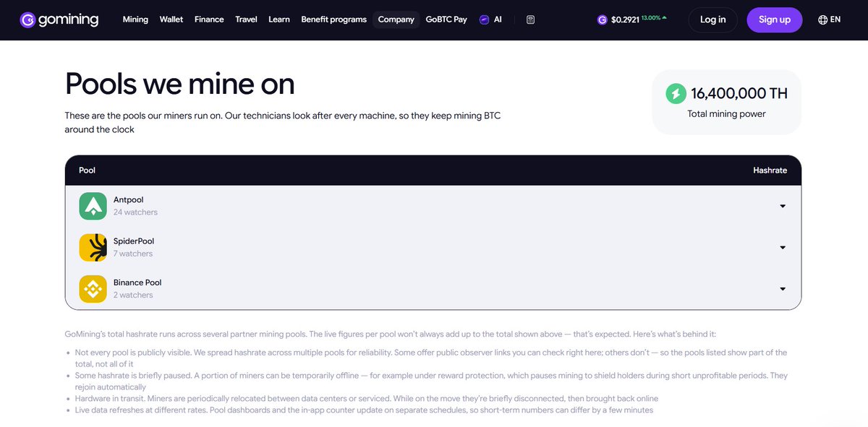This screenshot has width=868, height=427.
Task: Click the calculator icon in the navbar
Action: (x=531, y=20)
